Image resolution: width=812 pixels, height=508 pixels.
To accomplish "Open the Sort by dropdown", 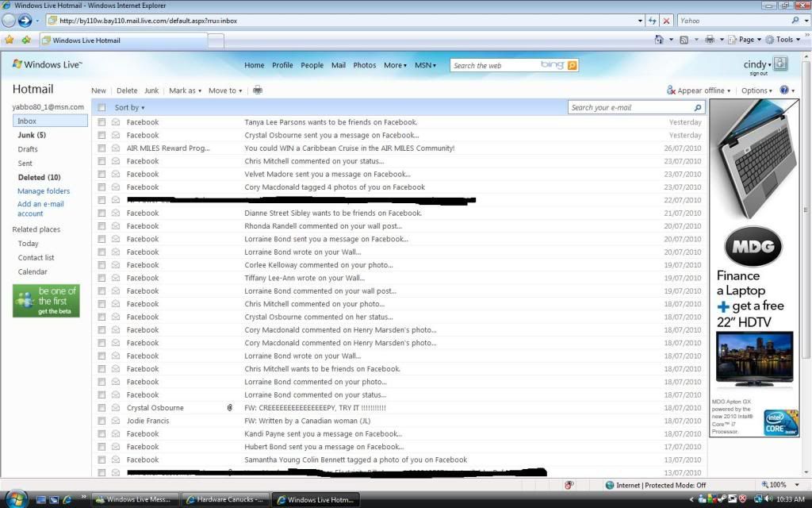I will (129, 108).
